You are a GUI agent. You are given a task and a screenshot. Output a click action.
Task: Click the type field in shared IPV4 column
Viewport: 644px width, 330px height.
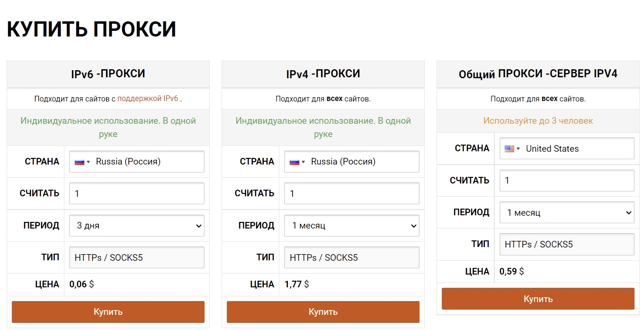pos(567,244)
